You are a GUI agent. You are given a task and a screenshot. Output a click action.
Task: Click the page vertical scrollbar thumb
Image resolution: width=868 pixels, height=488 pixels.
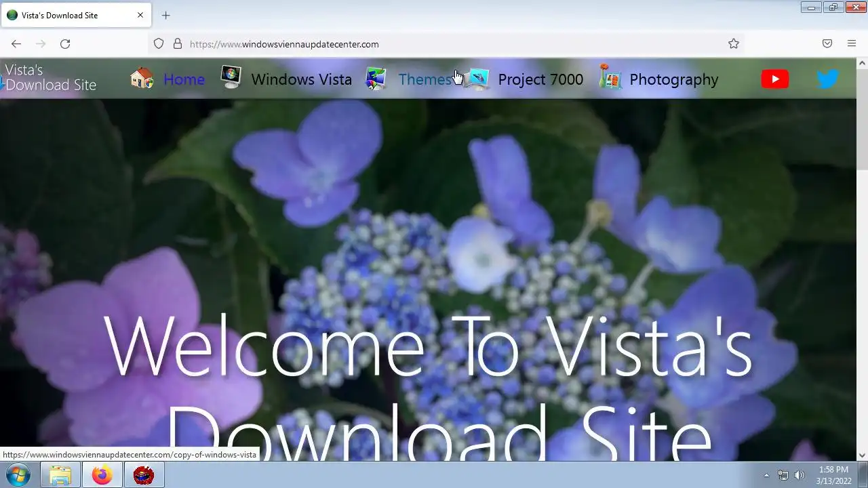click(862, 119)
